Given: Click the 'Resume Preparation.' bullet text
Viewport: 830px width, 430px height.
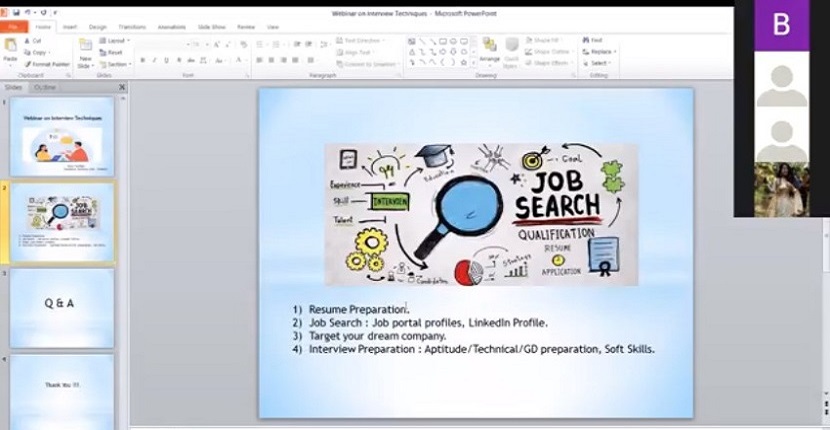Looking at the screenshot, I should (x=359, y=309).
